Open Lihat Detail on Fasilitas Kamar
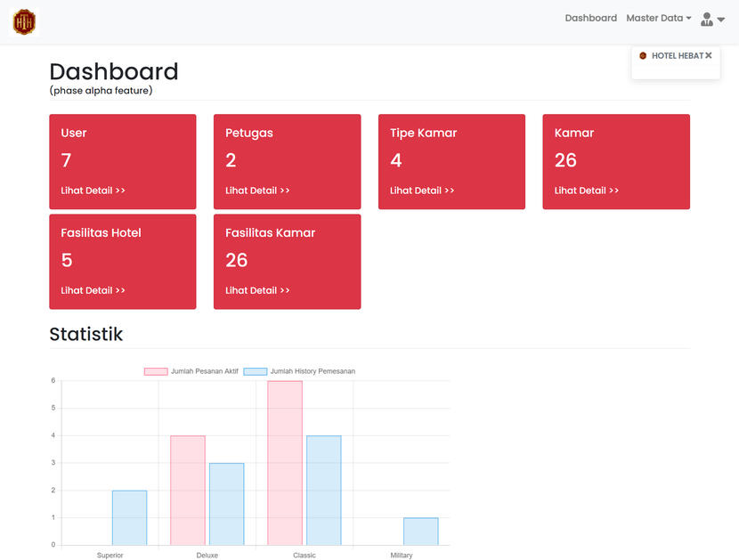Viewport: 739px width, 560px height. [256, 289]
